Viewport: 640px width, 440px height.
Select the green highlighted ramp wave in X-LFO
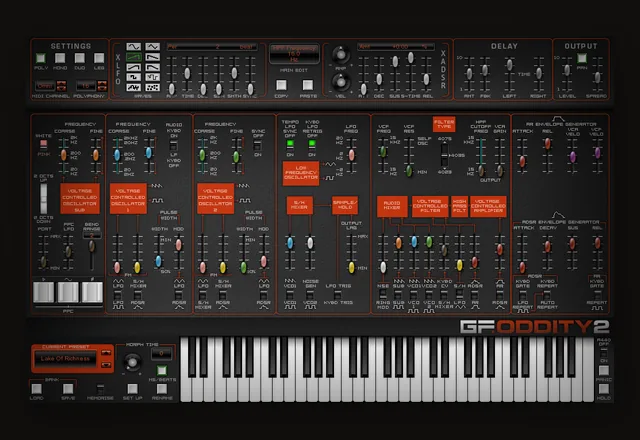pyautogui.click(x=133, y=57)
